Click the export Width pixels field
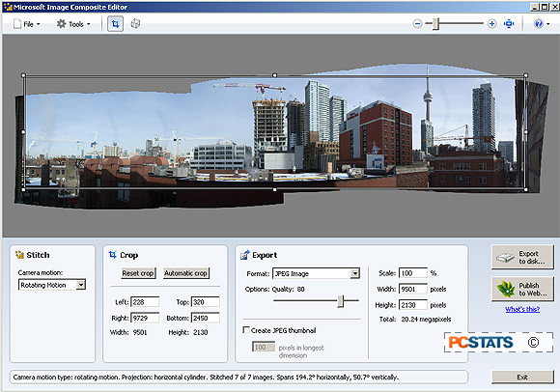The width and height of the screenshot is (560, 392). coord(413,289)
